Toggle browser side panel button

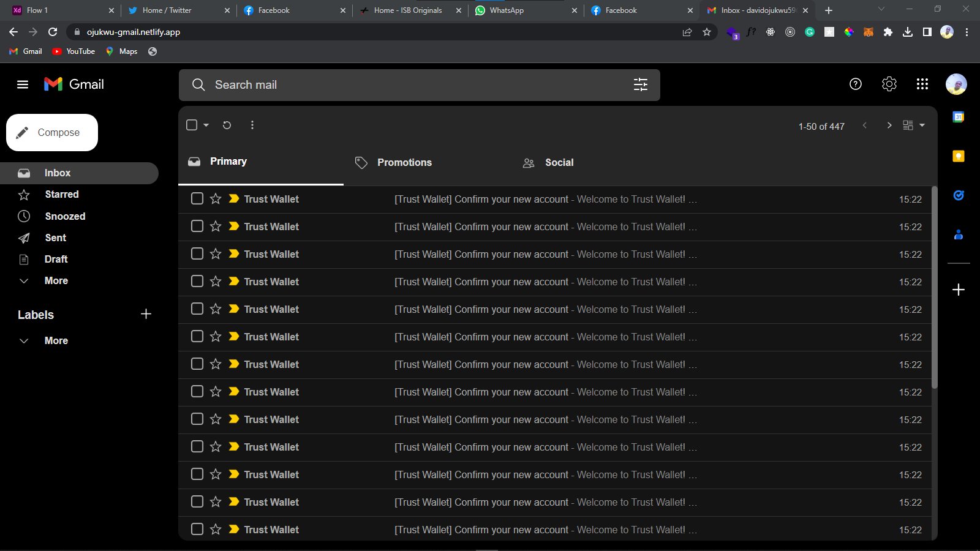click(x=927, y=32)
